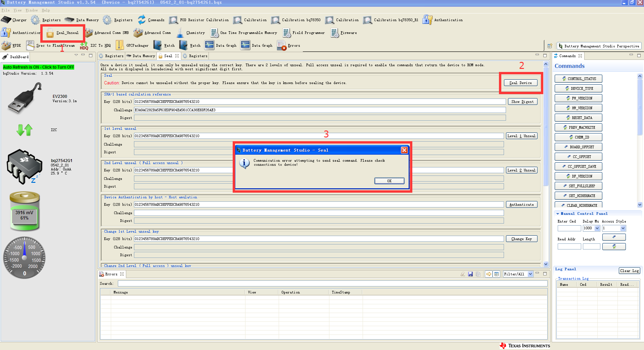Open Errors view from the toolbar
This screenshot has height=350, width=644.
click(288, 45)
